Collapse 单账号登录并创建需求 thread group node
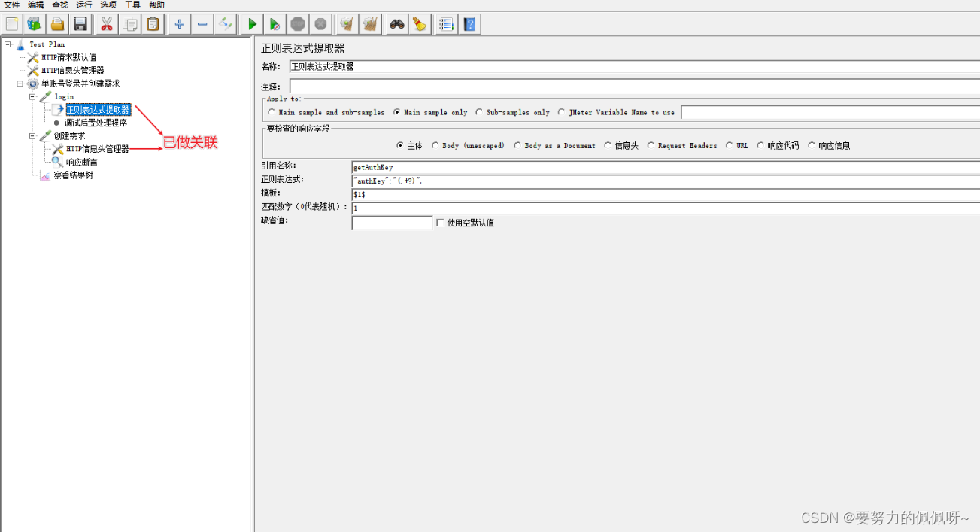Viewport: 980px width, 532px height. (20, 84)
